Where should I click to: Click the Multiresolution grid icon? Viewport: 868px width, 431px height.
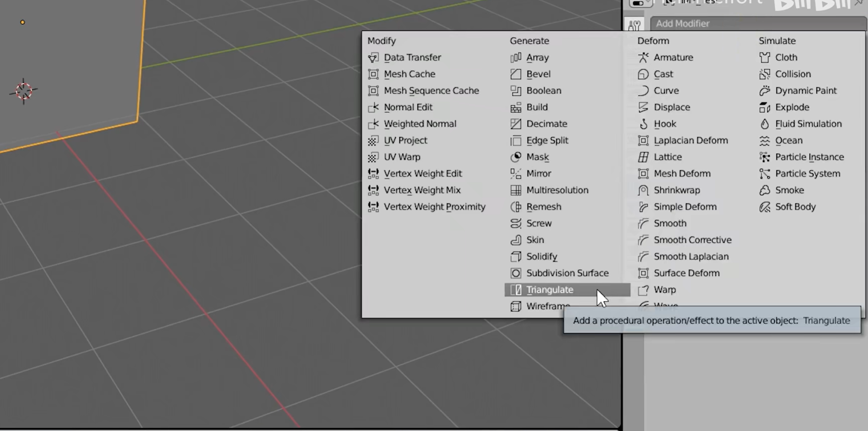click(x=516, y=190)
